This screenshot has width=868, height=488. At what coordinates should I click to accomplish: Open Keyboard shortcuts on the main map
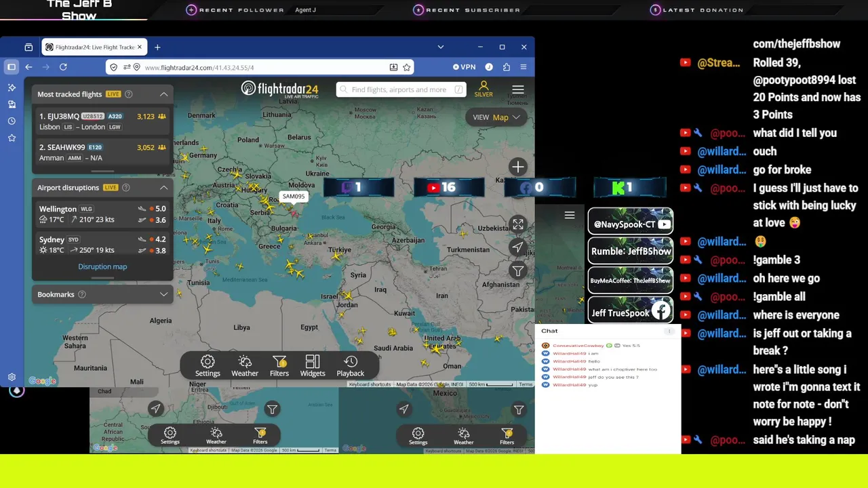point(370,384)
